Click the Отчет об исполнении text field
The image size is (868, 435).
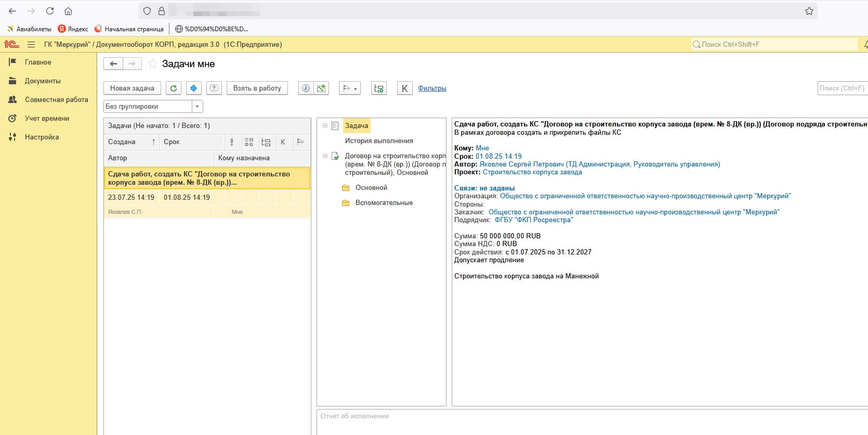[591, 421]
